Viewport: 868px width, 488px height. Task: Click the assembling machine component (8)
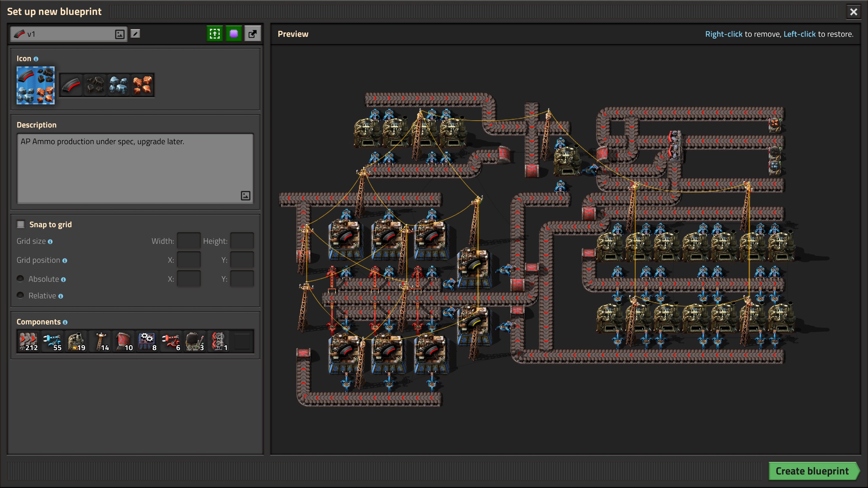tap(147, 342)
